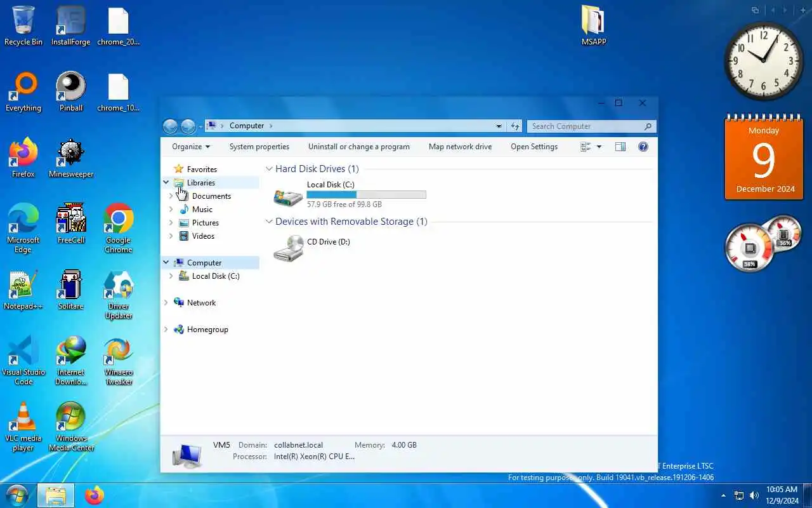Click Open Settings in the toolbar
The image size is (812, 508).
click(x=534, y=147)
